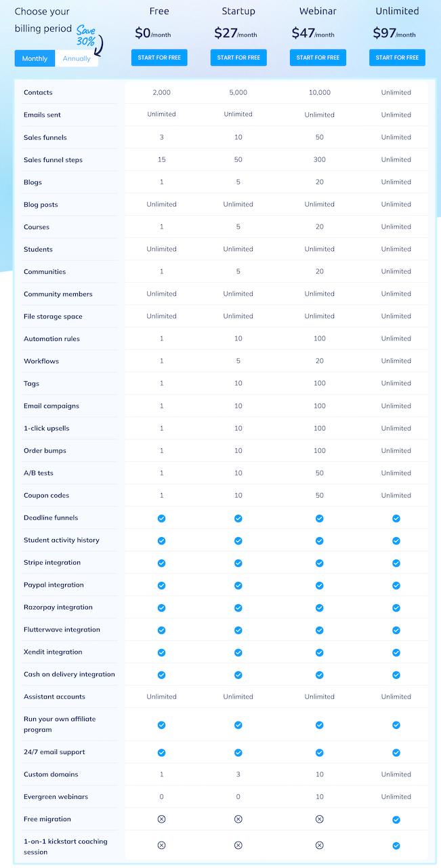Click the Unlimited plan column header
Screen dimensions: 441x868
point(397,11)
